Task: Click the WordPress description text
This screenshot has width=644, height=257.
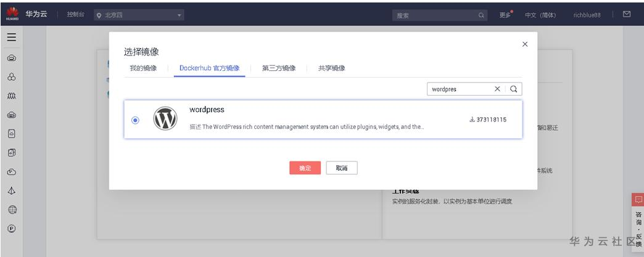Action: pyautogui.click(x=307, y=127)
